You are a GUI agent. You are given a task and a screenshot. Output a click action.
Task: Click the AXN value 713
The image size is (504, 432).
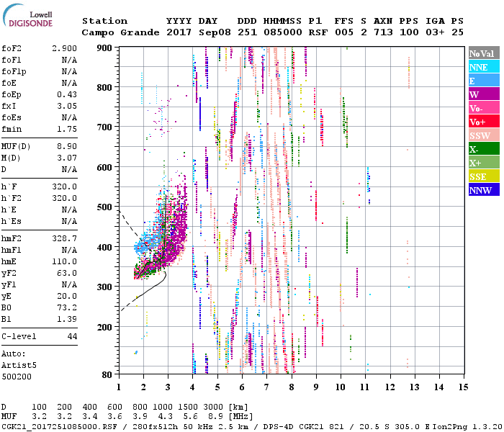pos(383,32)
